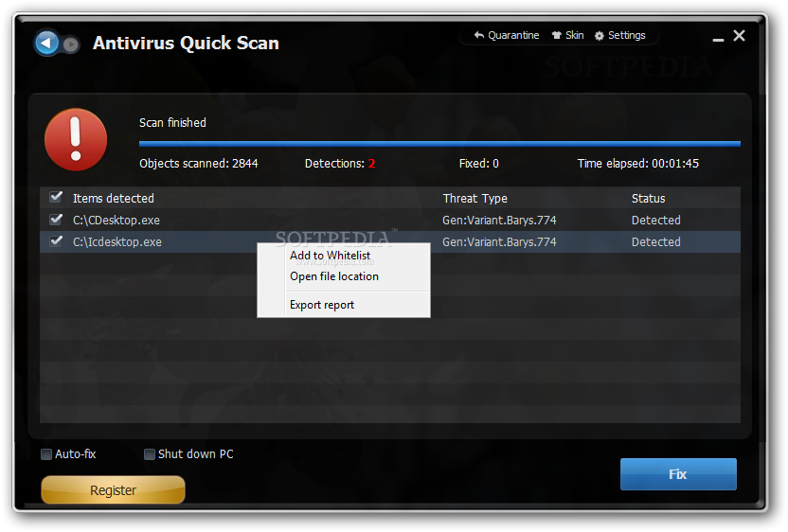
Task: Click the grey forward arrow button
Action: click(71, 44)
